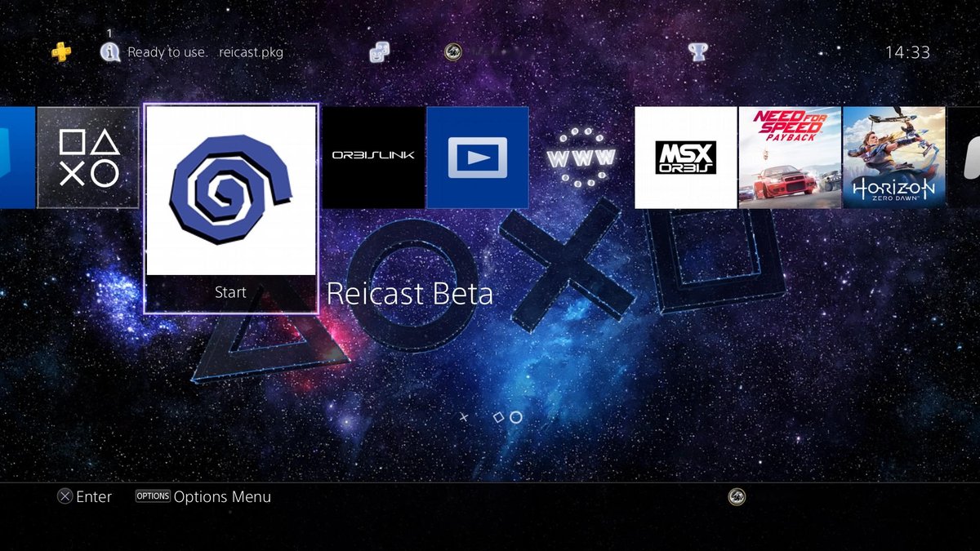Open Need for Speed Payback
The height and width of the screenshot is (551, 980).
[790, 158]
